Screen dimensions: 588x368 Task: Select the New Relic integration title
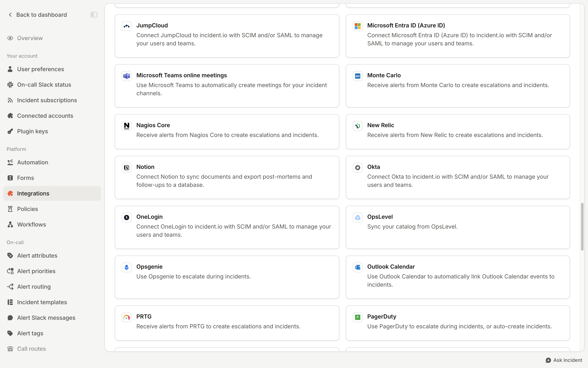click(x=381, y=125)
